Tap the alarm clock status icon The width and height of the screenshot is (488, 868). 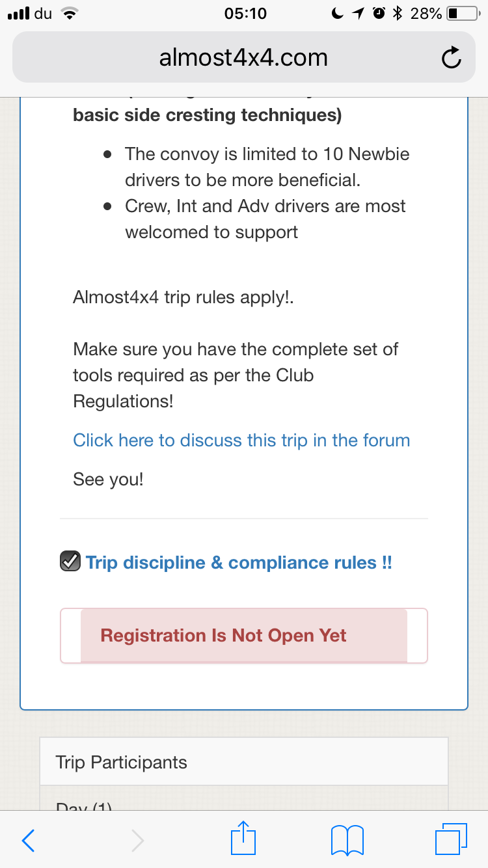[x=378, y=14]
